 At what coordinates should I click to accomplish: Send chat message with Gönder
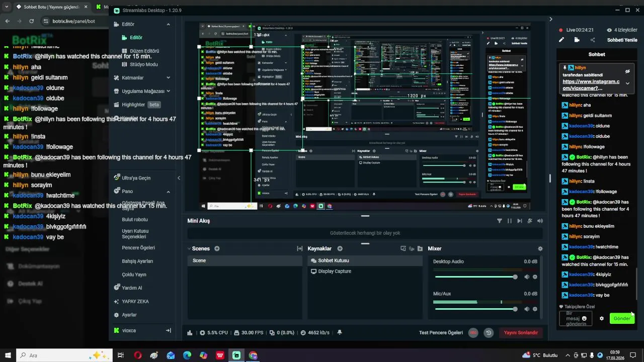pos(622,318)
